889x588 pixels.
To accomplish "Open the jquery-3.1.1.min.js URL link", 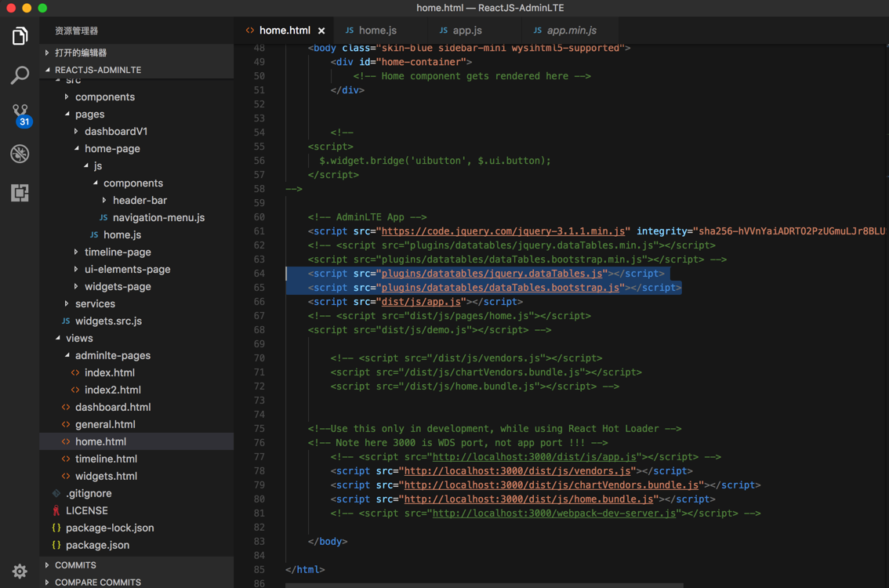I will pyautogui.click(x=503, y=231).
